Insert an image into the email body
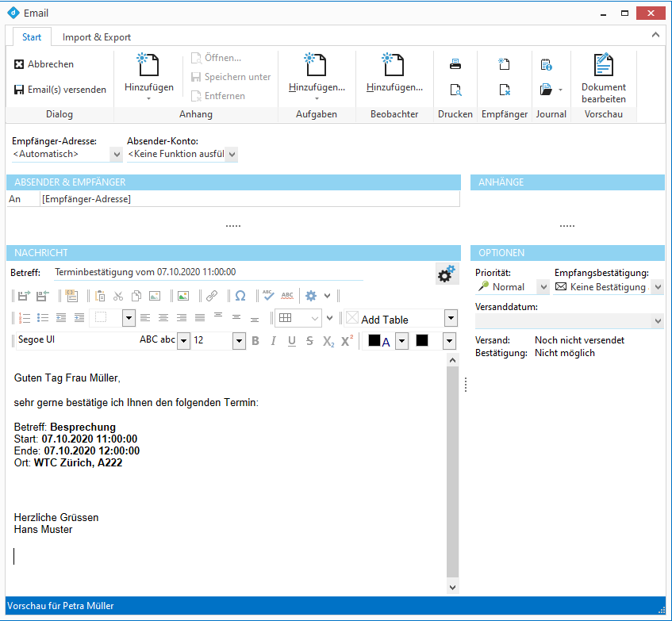Screen dimensions: 672x621 click(184, 295)
